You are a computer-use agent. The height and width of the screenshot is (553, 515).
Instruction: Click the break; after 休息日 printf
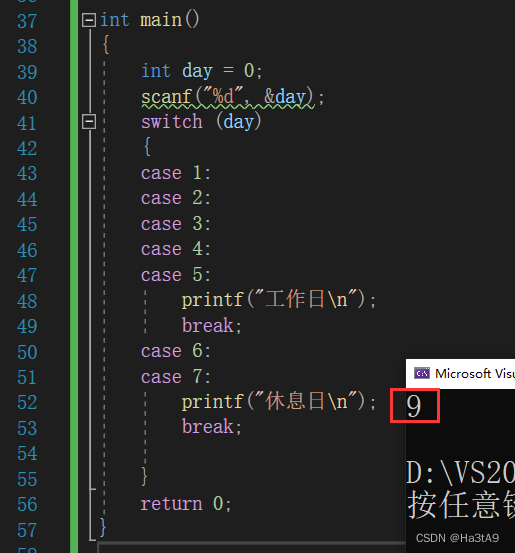(212, 426)
